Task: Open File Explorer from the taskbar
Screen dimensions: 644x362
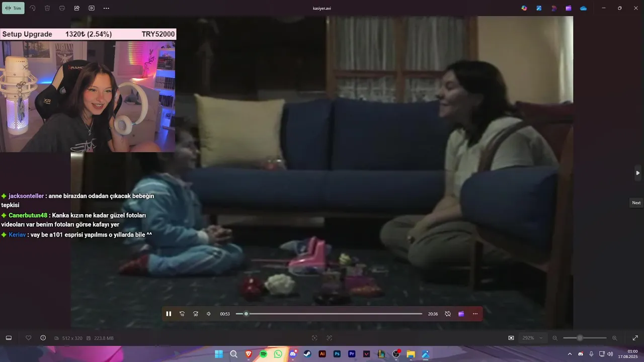Action: (411, 354)
